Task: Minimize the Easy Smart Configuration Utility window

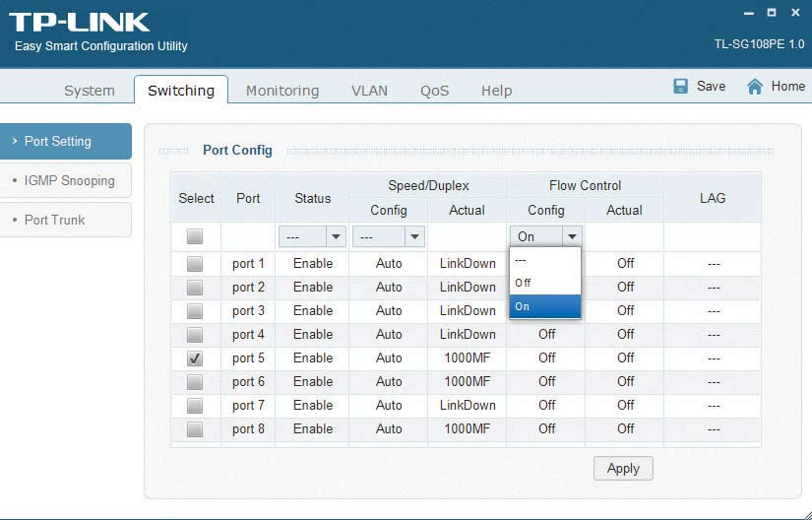Action: [x=749, y=13]
